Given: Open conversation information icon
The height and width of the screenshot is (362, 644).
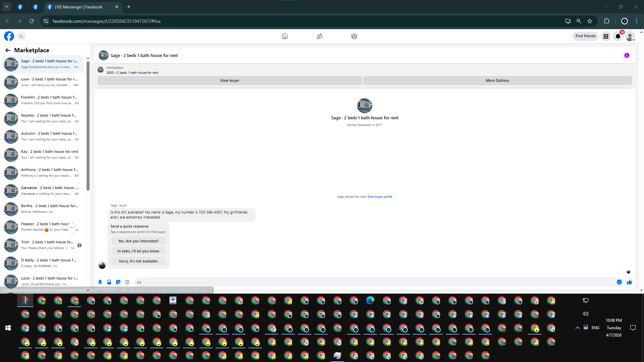Looking at the screenshot, I should (x=627, y=55).
